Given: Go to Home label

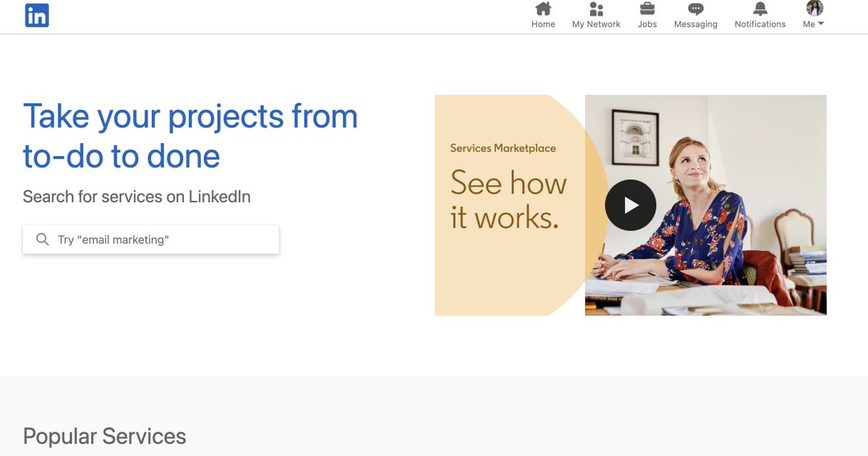Looking at the screenshot, I should point(543,24).
